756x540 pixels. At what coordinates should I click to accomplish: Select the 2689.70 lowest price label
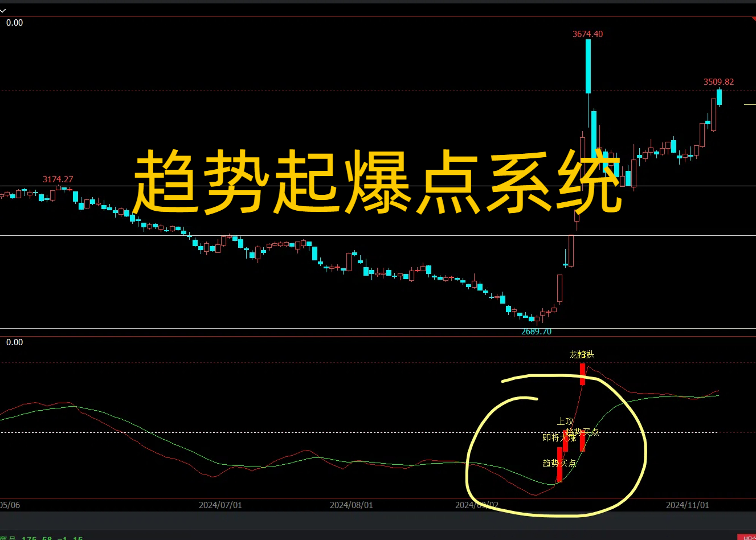pos(536,332)
